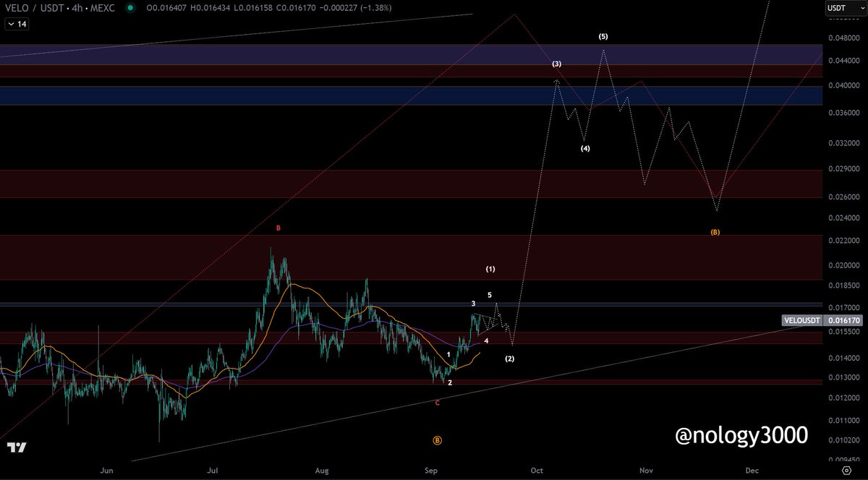868x480 pixels.
Task: Click the 0.022000 price axis value
Action: click(845, 239)
